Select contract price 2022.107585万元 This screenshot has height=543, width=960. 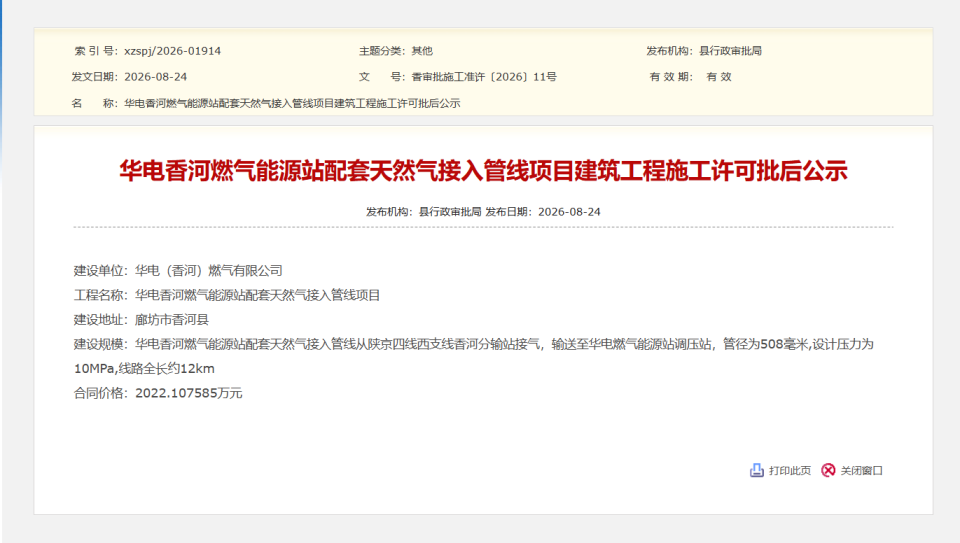pyautogui.click(x=189, y=393)
